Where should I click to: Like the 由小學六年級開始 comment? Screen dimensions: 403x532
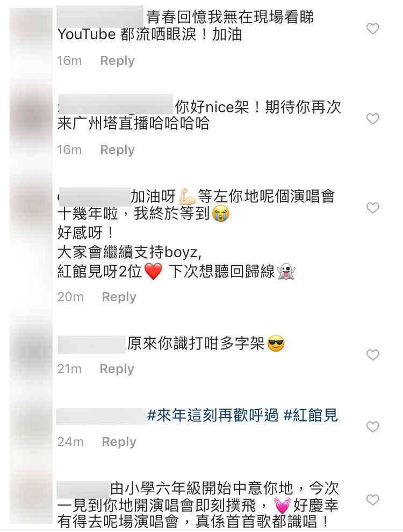(x=373, y=500)
